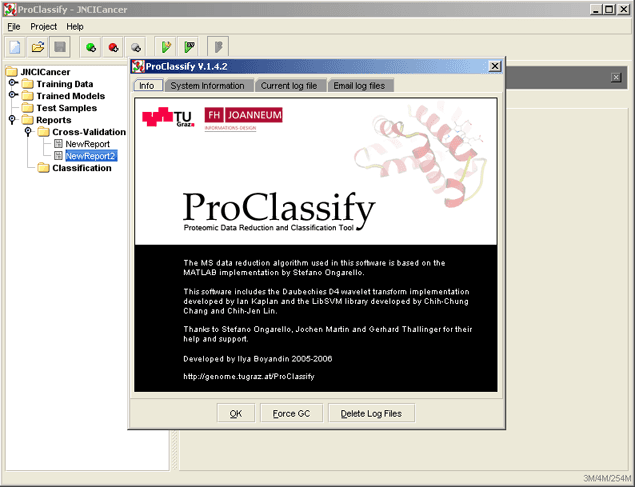The width and height of the screenshot is (635, 487).
Task: Open a project via the folder icon
Action: (x=38, y=47)
